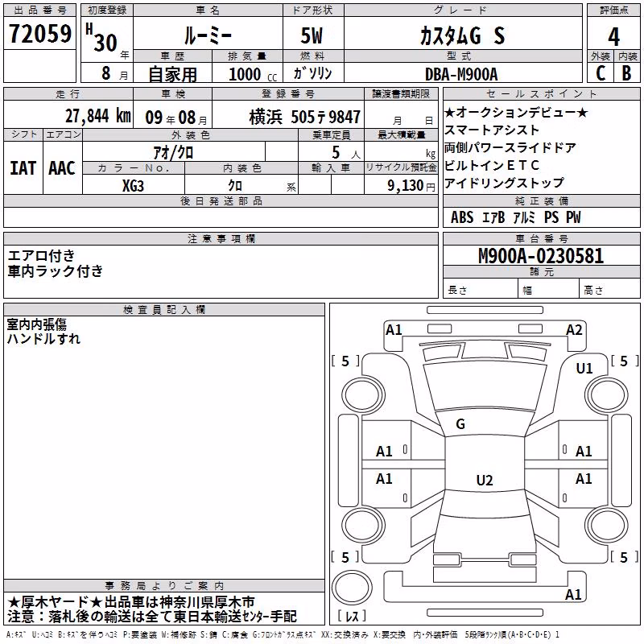Click the 注意：落札後の輸送 notice line

pos(152,617)
